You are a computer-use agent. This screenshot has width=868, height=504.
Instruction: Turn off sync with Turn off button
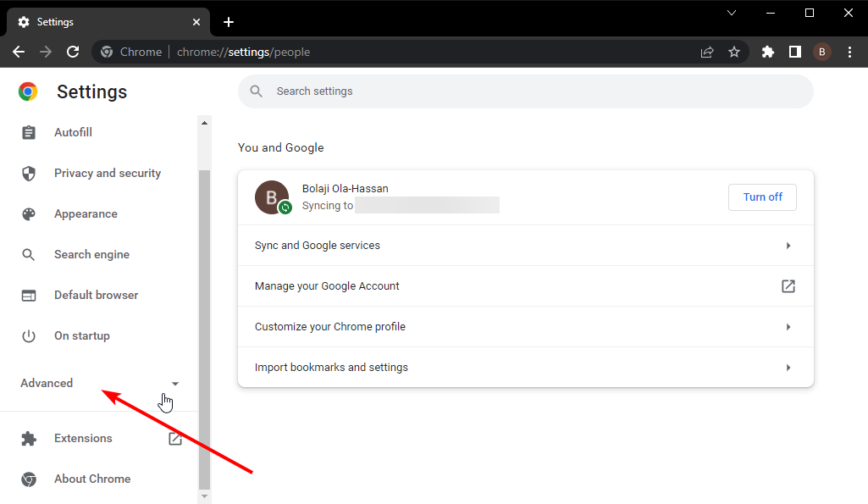click(x=762, y=197)
